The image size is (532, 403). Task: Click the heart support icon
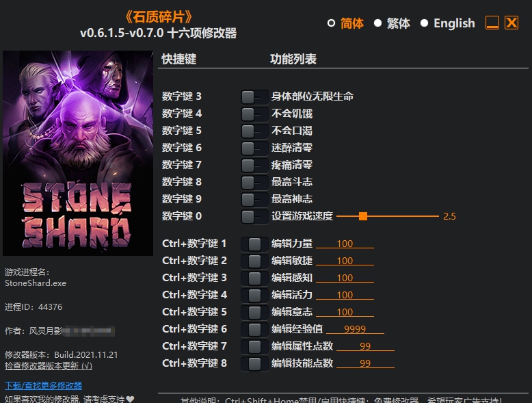pos(130,399)
